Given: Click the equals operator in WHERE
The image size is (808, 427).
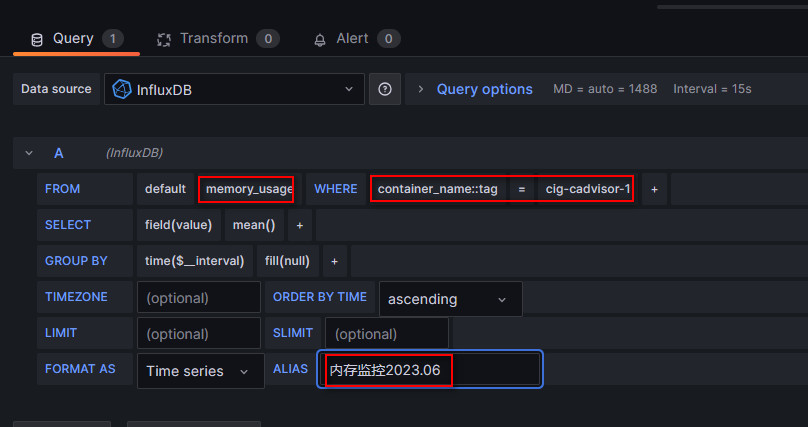Looking at the screenshot, I should (x=521, y=189).
